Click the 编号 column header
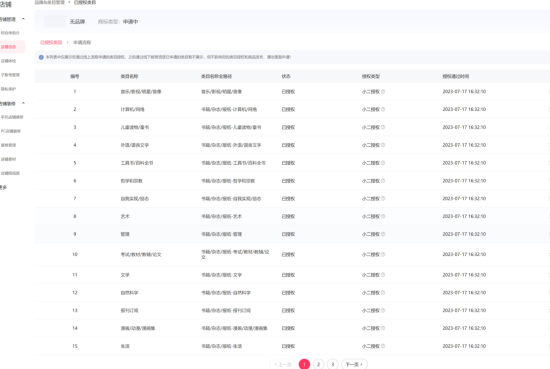Image resolution: width=550 pixels, height=369 pixels. tap(74, 76)
